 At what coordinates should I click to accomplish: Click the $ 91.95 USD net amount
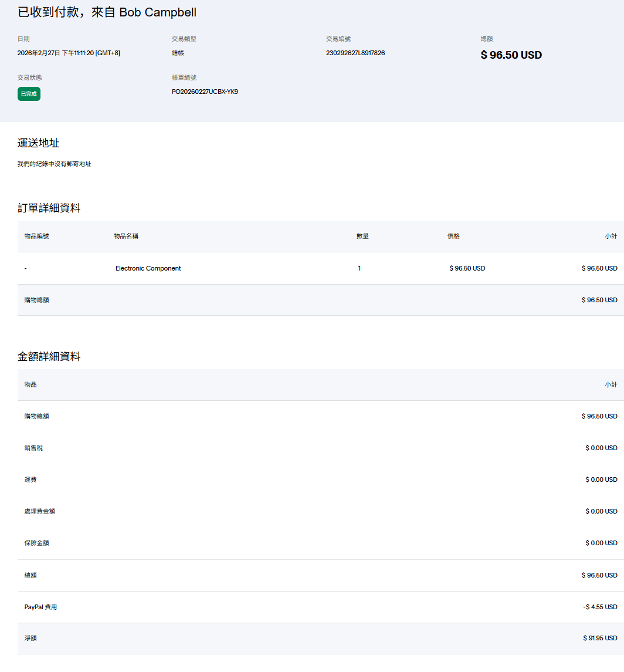(600, 638)
